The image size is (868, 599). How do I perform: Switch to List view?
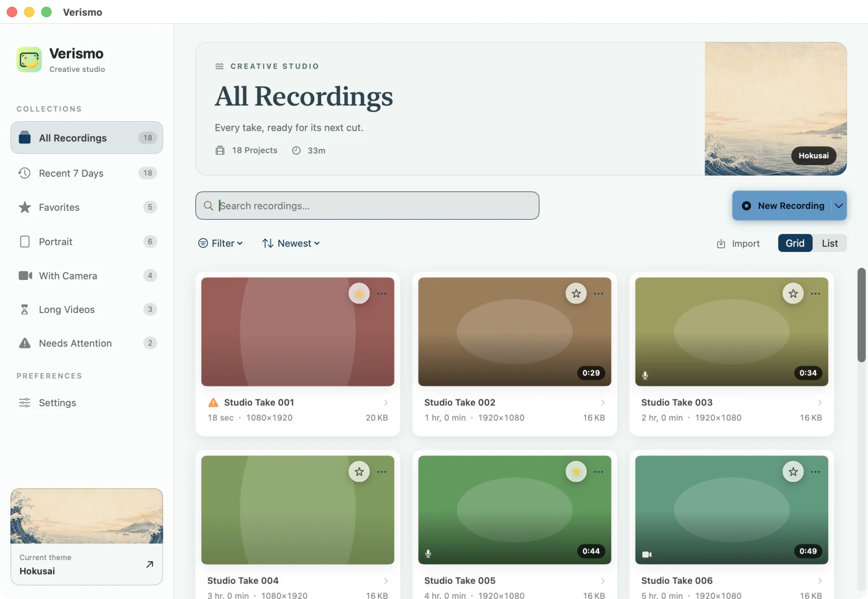(830, 243)
